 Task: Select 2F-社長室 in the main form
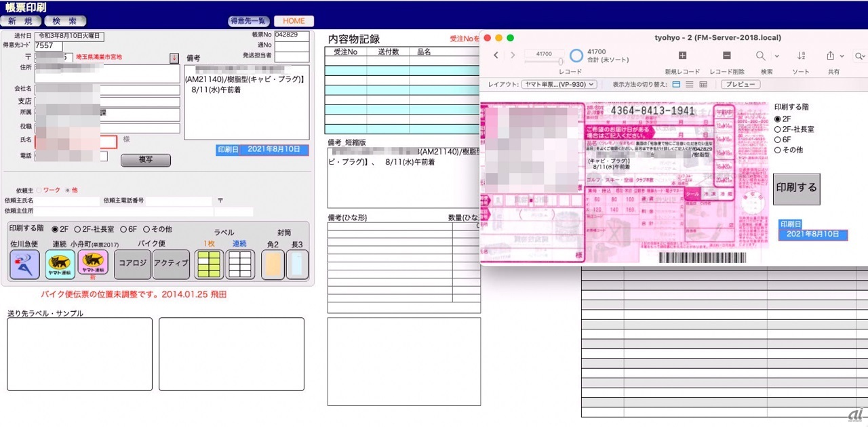click(77, 229)
